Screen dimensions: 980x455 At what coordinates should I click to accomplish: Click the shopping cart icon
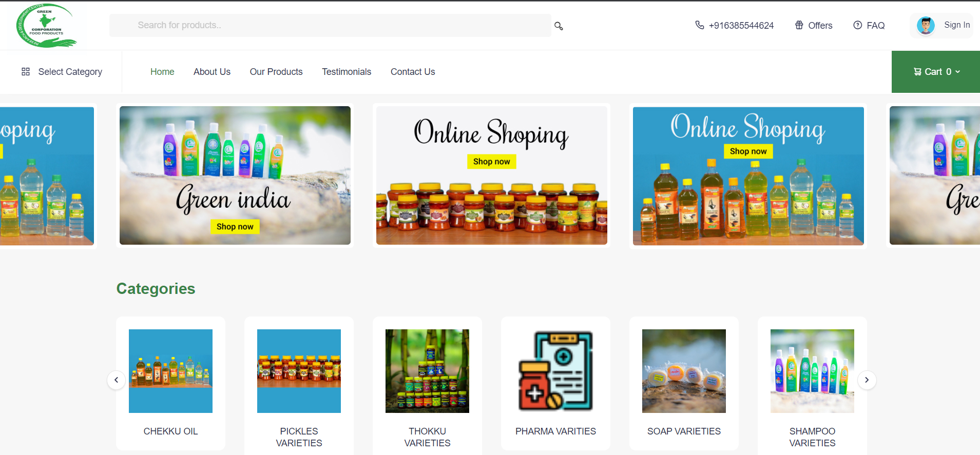(x=917, y=72)
